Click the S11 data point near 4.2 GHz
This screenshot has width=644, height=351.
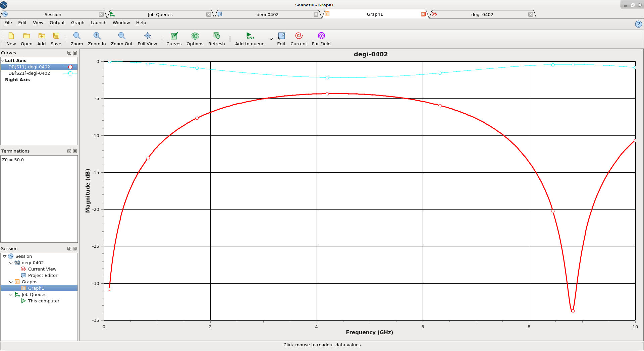click(x=327, y=94)
